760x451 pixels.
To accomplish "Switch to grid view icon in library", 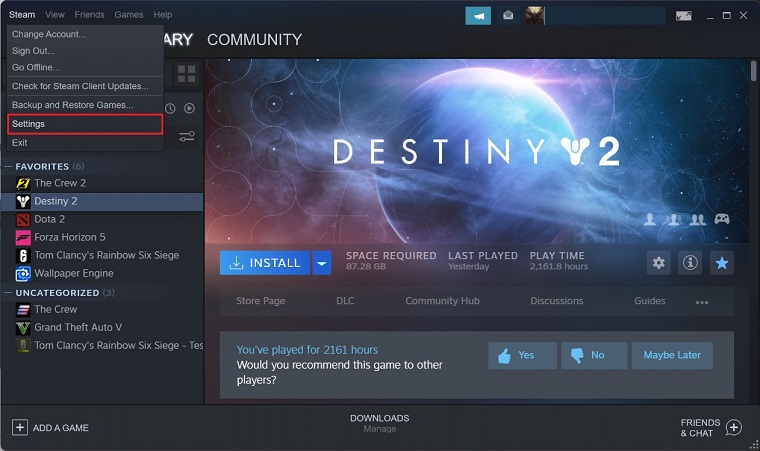I will tap(186, 74).
